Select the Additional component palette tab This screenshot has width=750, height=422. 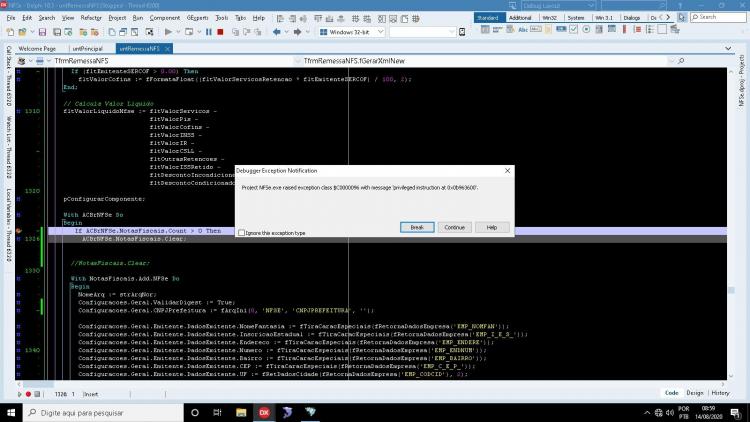[520, 18]
